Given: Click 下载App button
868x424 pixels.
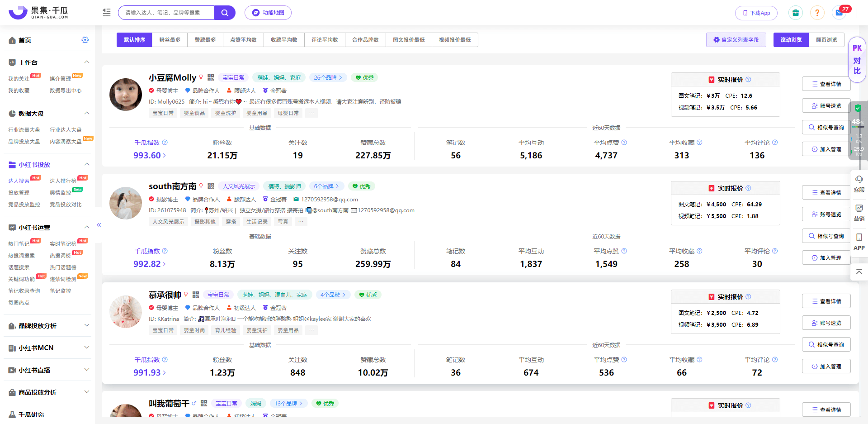Looking at the screenshot, I should click(x=756, y=13).
